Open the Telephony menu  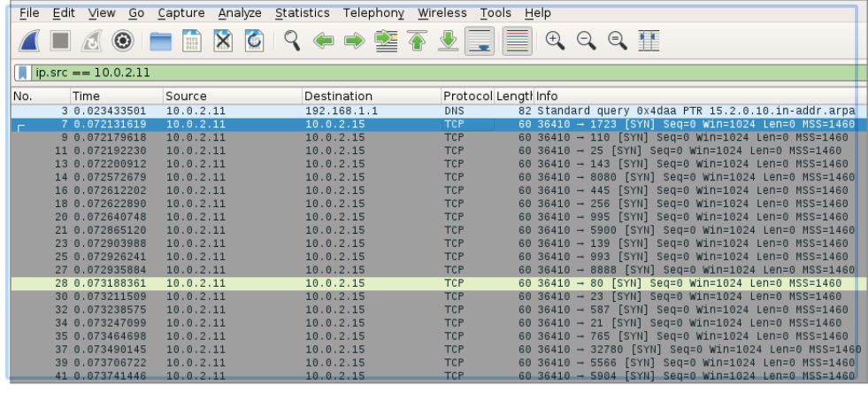pos(373,12)
